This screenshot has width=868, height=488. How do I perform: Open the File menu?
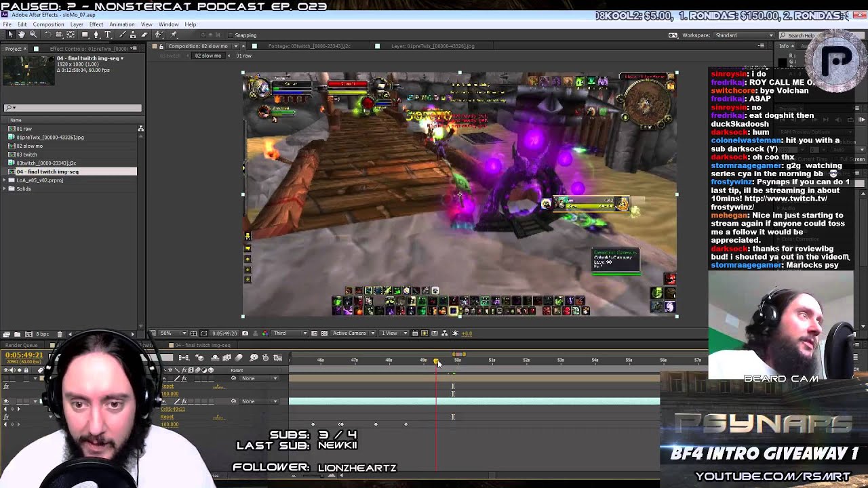pyautogui.click(x=7, y=24)
